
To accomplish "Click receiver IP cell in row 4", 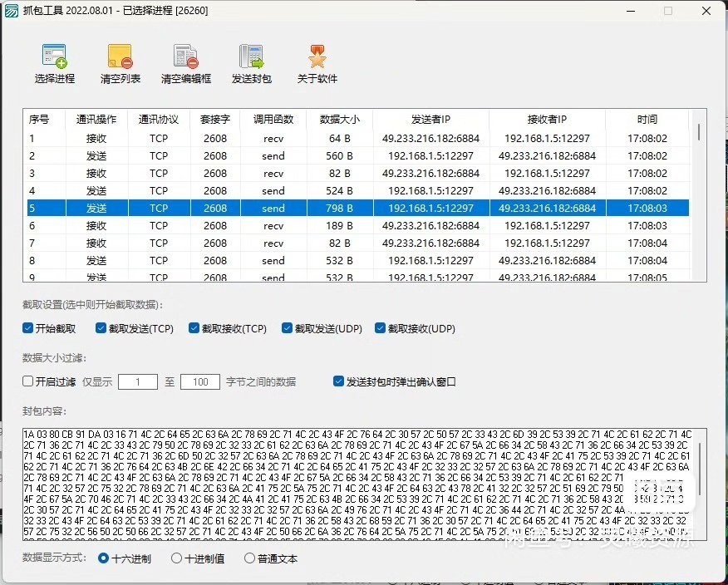I will (547, 191).
